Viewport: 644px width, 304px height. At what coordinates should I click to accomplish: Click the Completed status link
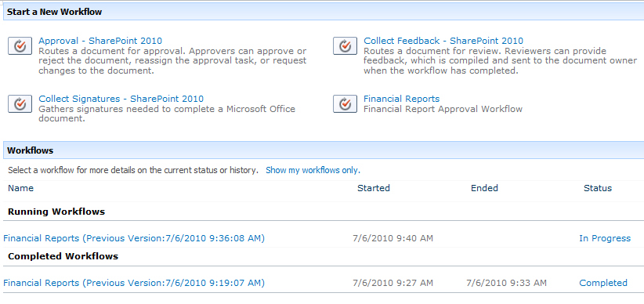click(x=603, y=283)
